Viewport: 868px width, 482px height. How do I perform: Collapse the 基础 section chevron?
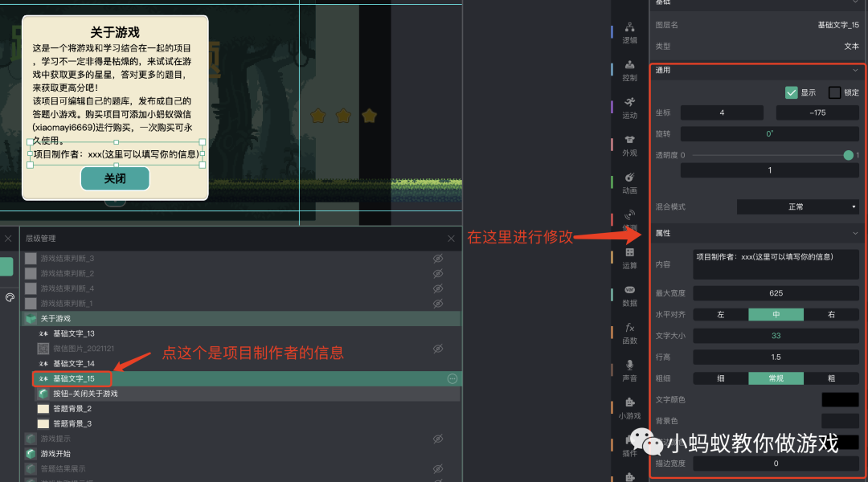pos(855,2)
